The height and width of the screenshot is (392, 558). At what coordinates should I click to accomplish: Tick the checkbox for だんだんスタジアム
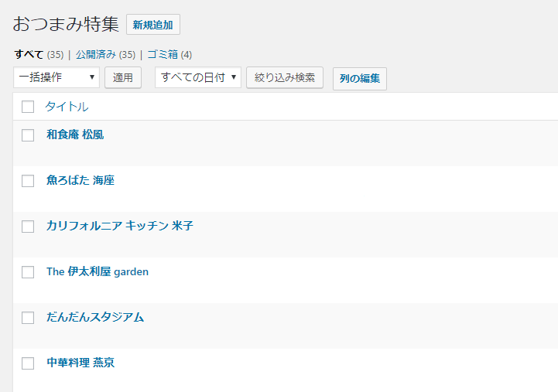(28, 318)
